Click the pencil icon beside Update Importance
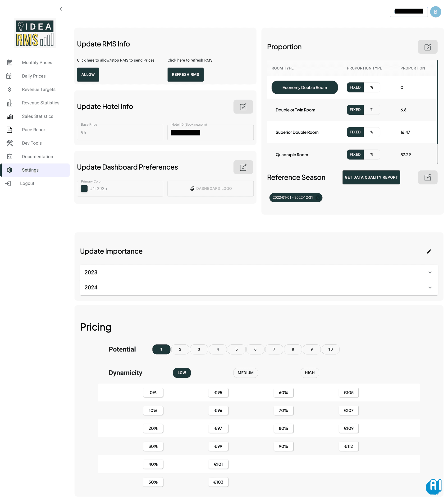The width and height of the screenshot is (448, 501). 429,251
